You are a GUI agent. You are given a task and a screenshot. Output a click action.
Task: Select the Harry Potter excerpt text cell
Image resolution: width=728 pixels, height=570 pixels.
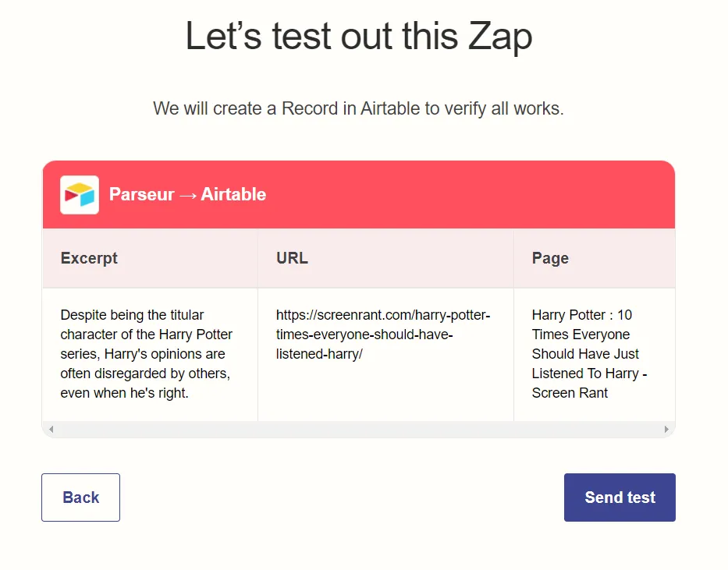[148, 354]
